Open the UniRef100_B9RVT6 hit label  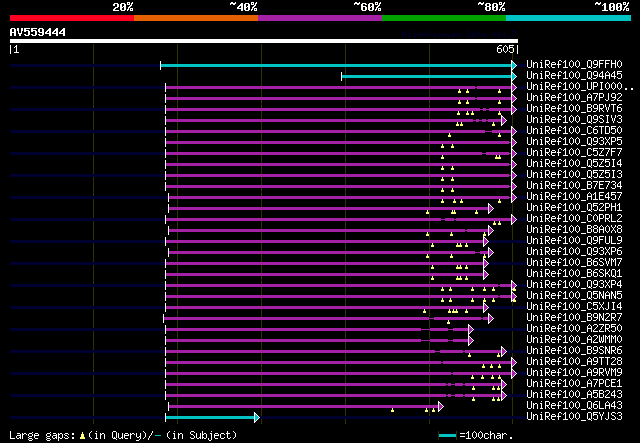(x=574, y=109)
